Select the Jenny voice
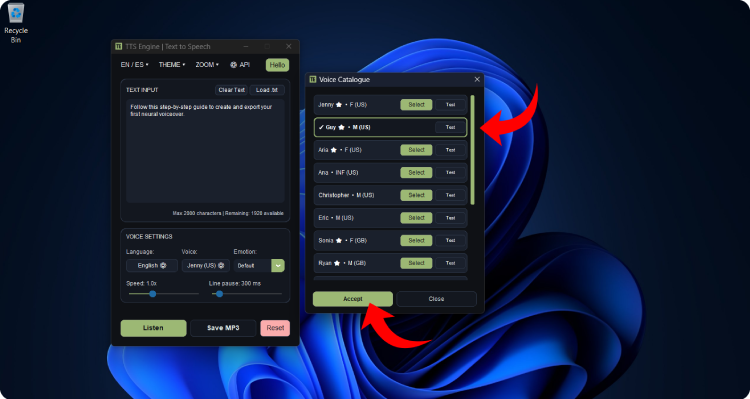 click(x=416, y=105)
